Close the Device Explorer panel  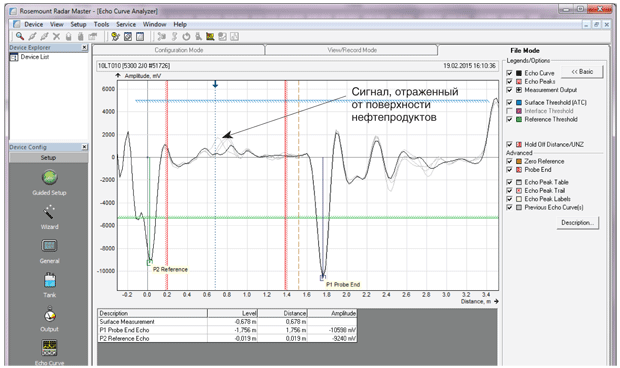tap(84, 47)
